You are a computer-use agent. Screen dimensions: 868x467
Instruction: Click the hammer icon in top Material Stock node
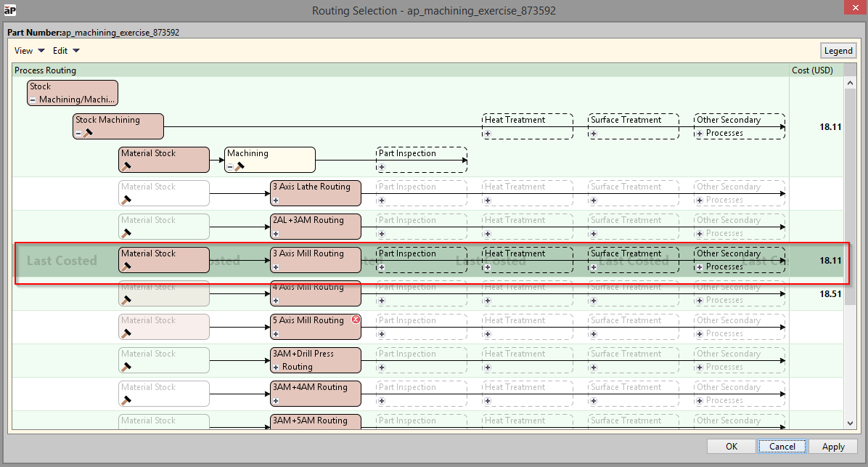[127, 166]
